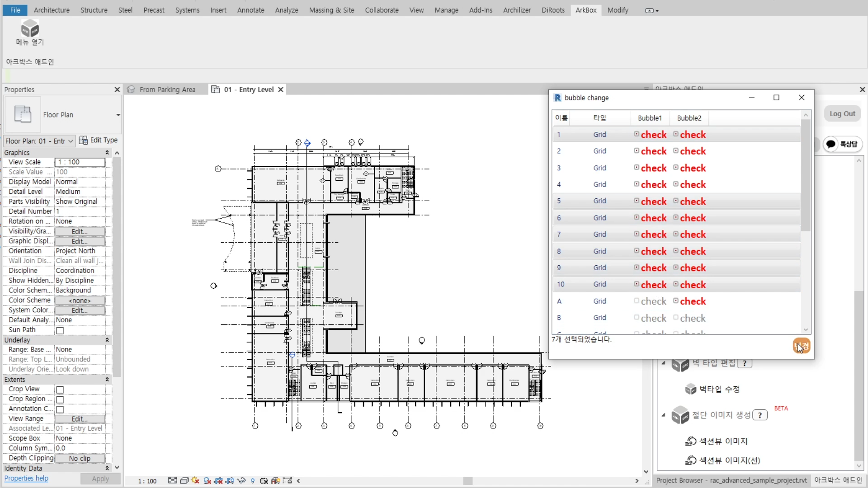Switch to the From Parking Area view tab
The image size is (868, 488).
point(167,89)
